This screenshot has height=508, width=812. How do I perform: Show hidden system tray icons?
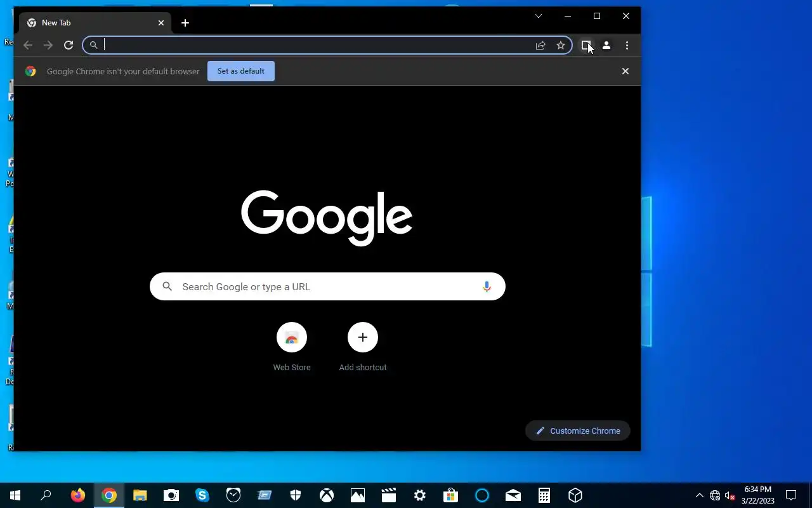[x=700, y=495]
